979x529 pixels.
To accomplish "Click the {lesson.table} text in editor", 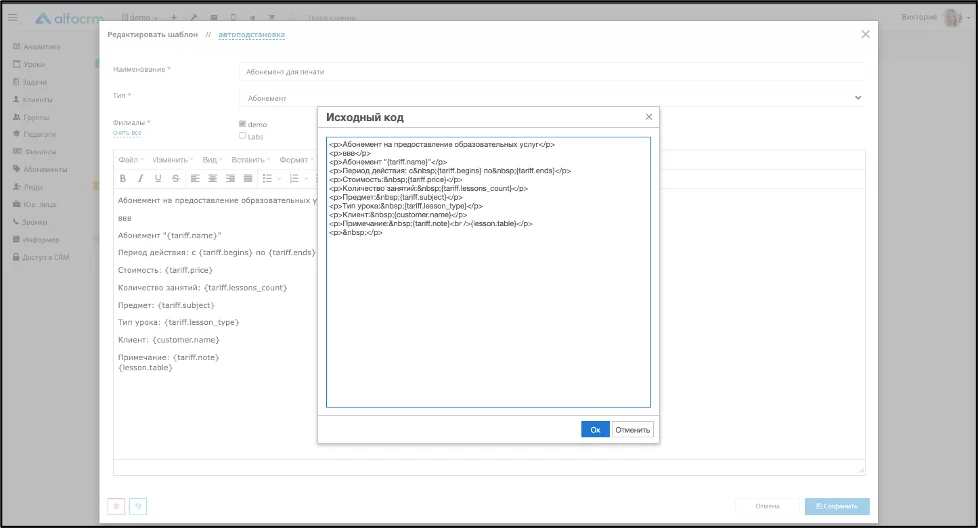I will pyautogui.click(x=145, y=368).
